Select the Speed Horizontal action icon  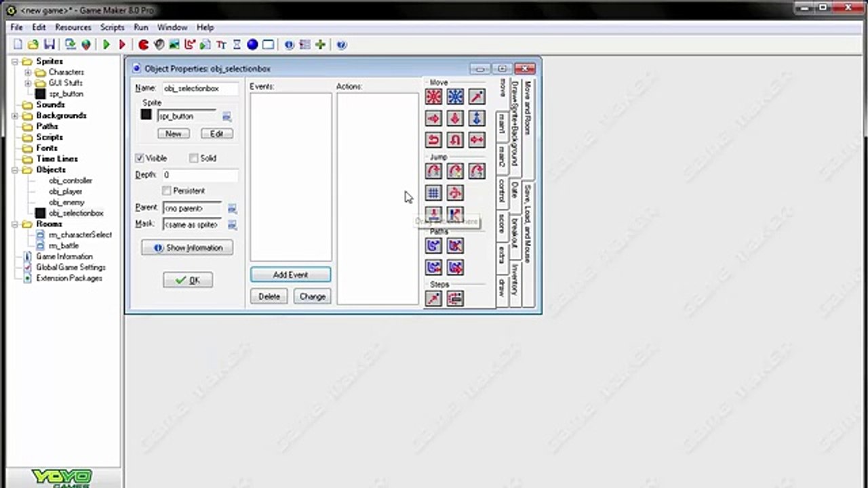tap(433, 119)
